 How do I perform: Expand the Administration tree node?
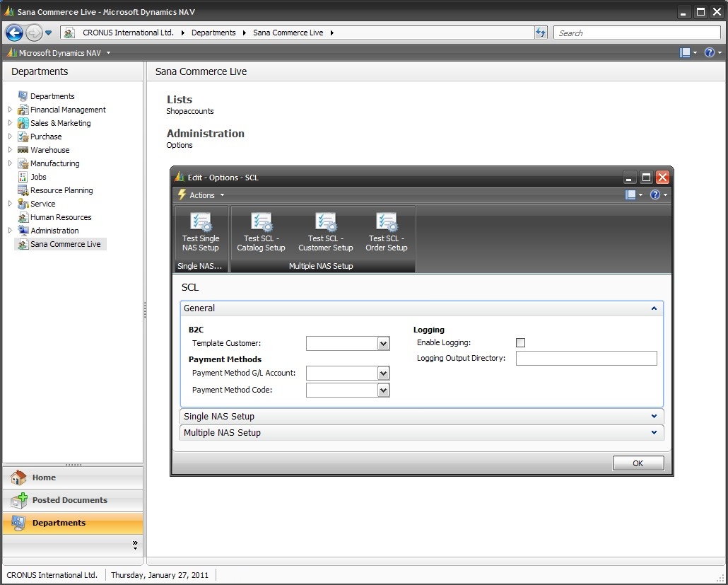10,231
